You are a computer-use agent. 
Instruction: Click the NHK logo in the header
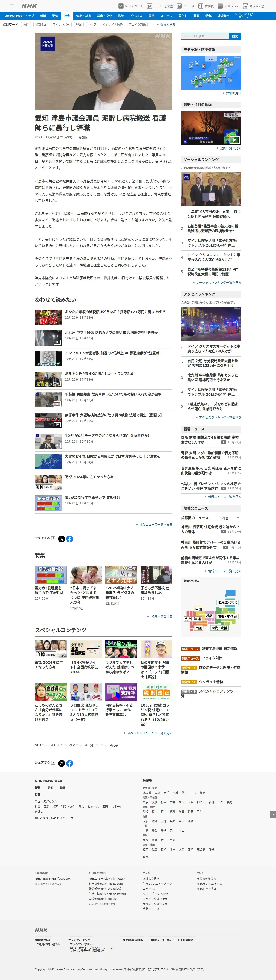tap(29, 6)
